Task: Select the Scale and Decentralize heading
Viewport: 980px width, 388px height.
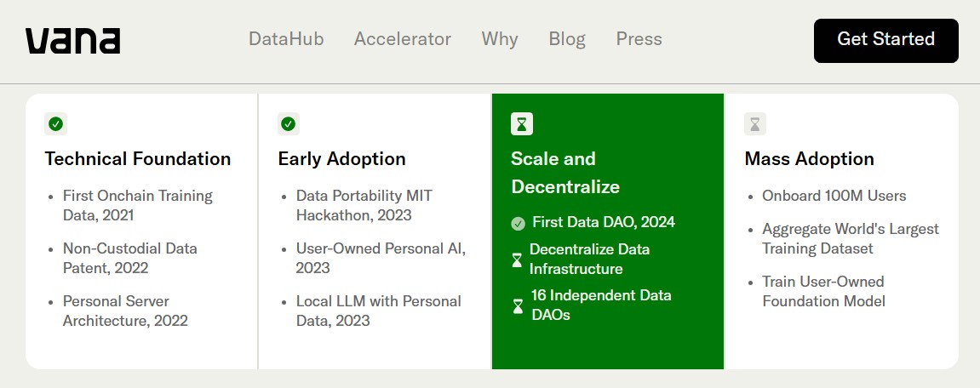Action: [x=565, y=173]
